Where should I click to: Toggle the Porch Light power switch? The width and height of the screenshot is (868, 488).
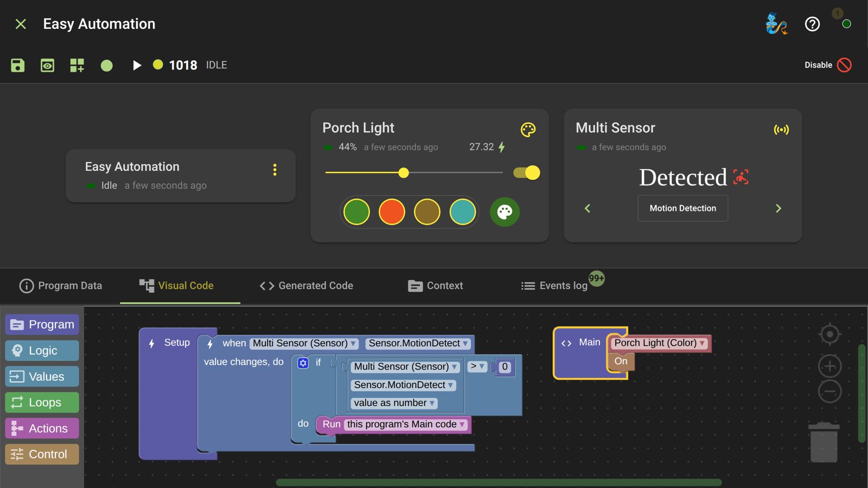click(x=527, y=173)
